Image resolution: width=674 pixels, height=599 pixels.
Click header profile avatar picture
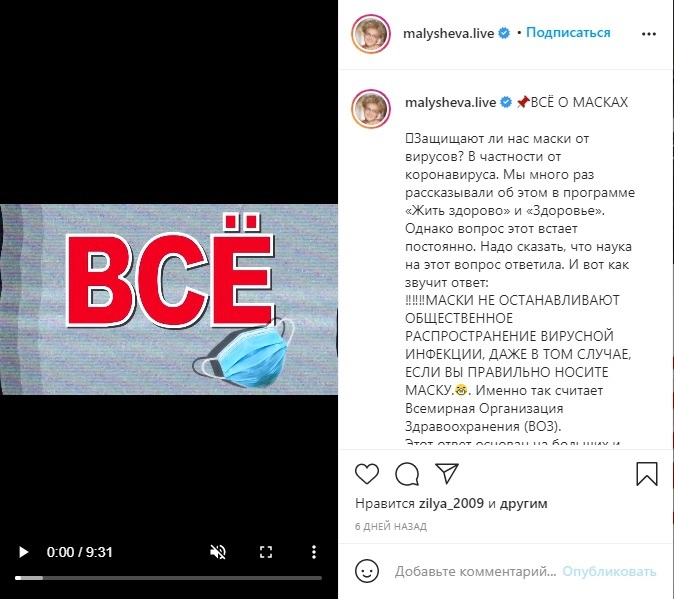(371, 34)
